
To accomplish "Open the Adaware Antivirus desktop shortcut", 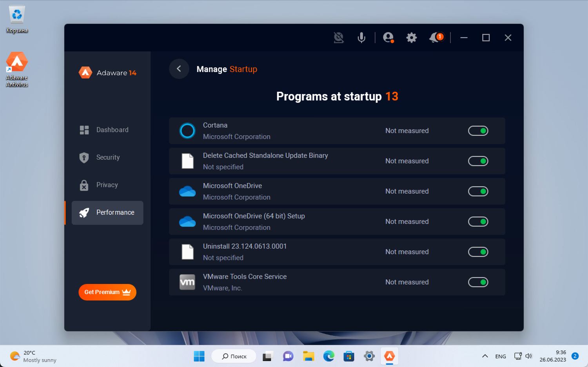I will click(17, 69).
